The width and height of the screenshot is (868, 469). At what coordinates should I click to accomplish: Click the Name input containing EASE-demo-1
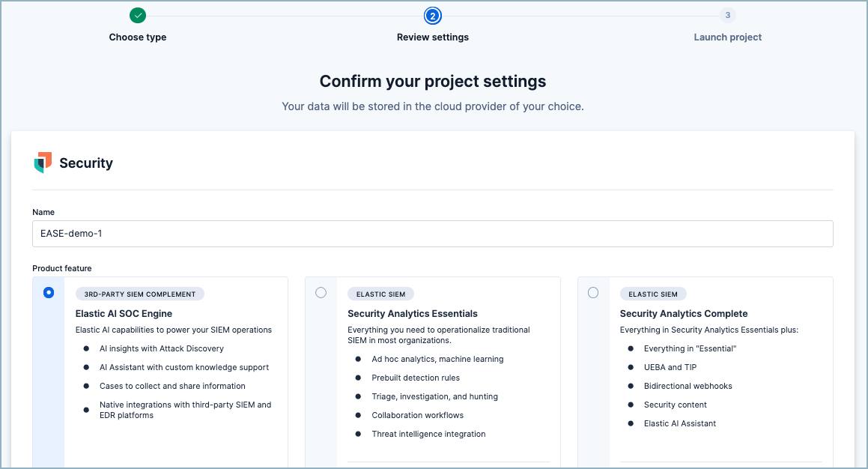pyautogui.click(x=432, y=233)
